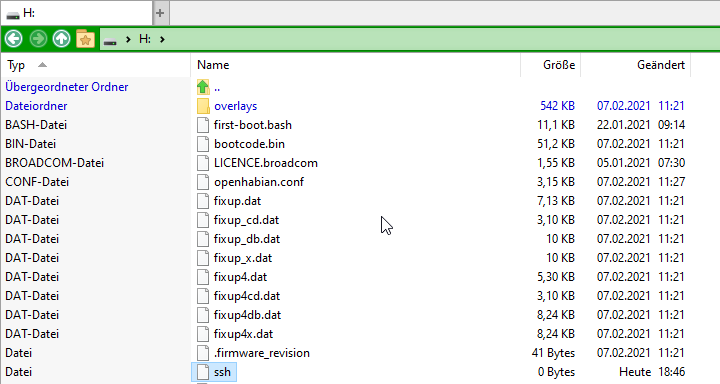
Task: Click the '..' parent entry name
Action: (217, 89)
